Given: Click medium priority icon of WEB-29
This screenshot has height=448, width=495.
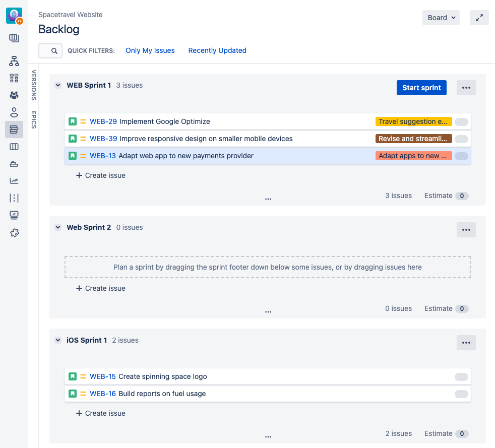Looking at the screenshot, I should [x=83, y=121].
